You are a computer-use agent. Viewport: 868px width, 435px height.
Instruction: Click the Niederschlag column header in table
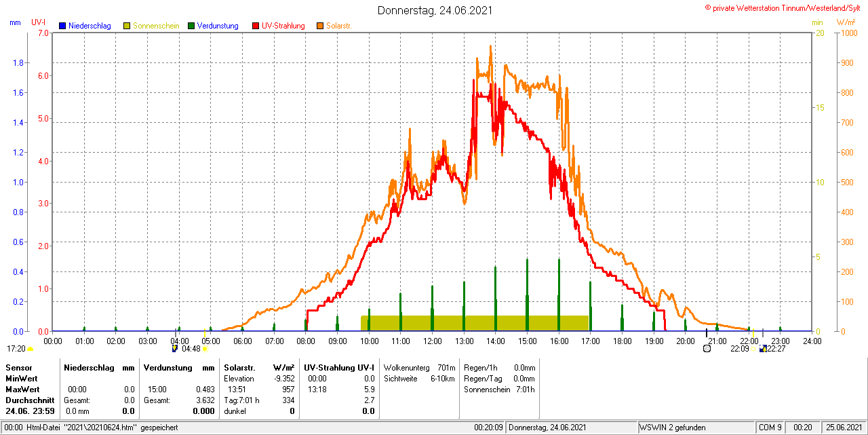tap(90, 367)
